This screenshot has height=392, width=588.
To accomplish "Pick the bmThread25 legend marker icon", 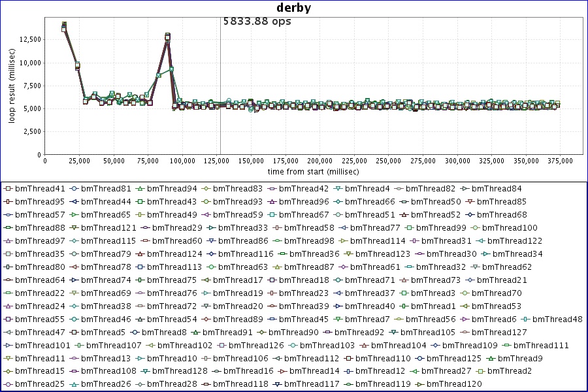I will 8,384.
